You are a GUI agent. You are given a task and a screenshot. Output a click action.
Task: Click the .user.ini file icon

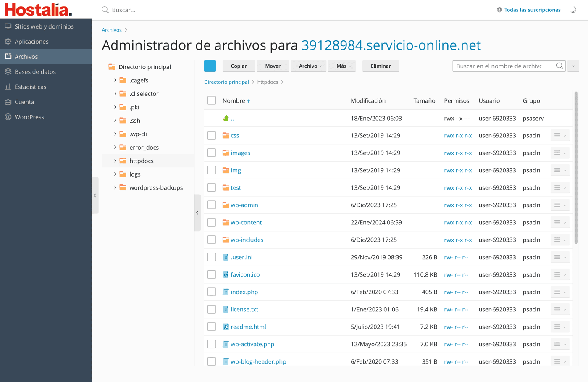coord(226,257)
